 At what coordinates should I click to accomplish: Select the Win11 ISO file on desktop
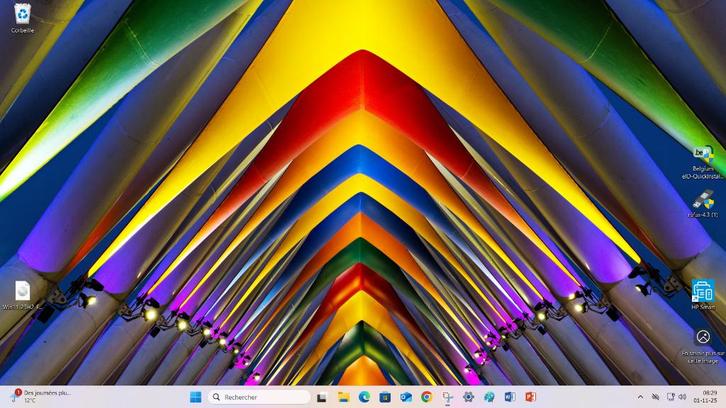point(22,291)
